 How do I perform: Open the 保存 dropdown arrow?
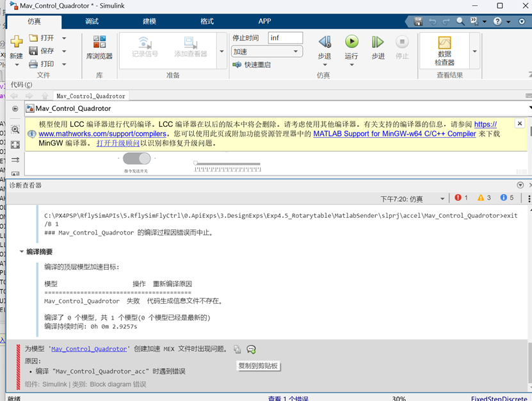pos(64,51)
